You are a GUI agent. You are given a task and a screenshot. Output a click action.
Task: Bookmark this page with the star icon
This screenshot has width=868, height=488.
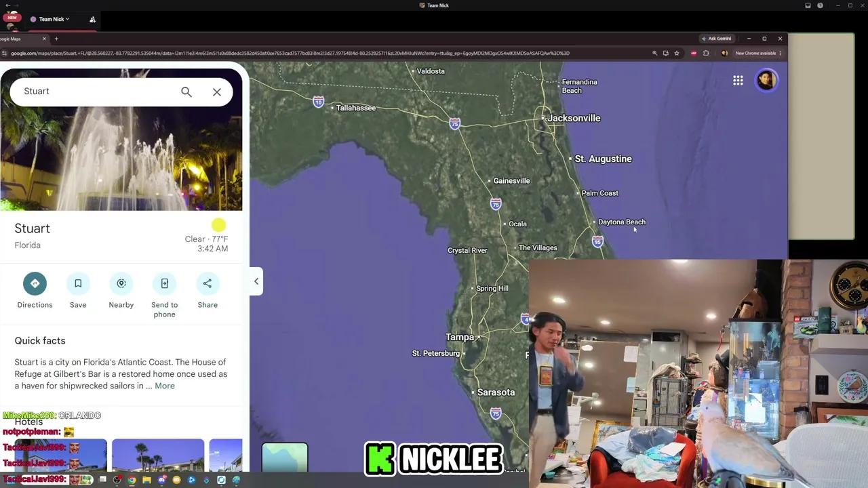[677, 53]
